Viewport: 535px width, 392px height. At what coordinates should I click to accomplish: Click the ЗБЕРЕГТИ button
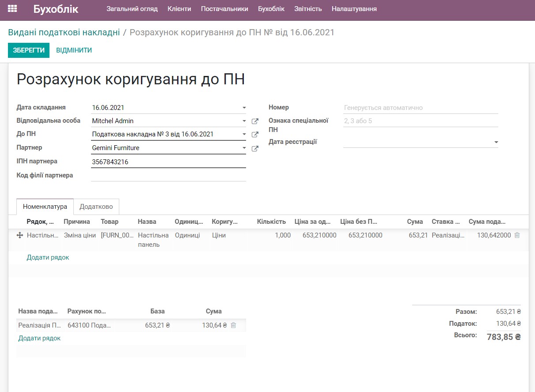tap(28, 50)
